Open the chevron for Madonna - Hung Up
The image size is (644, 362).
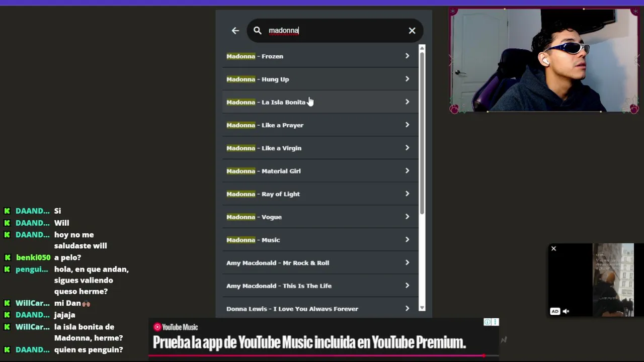pyautogui.click(x=407, y=79)
